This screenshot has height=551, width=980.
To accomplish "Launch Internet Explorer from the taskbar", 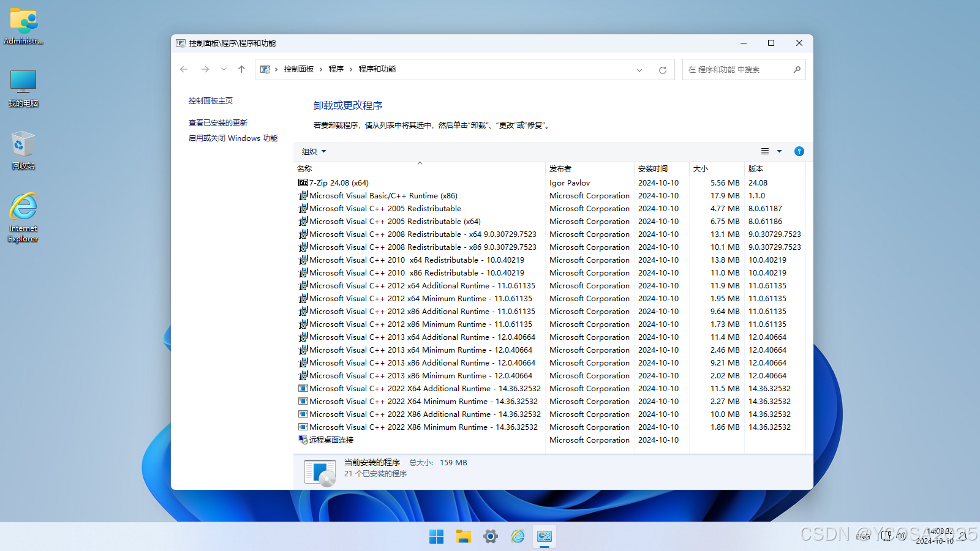I will 518,537.
